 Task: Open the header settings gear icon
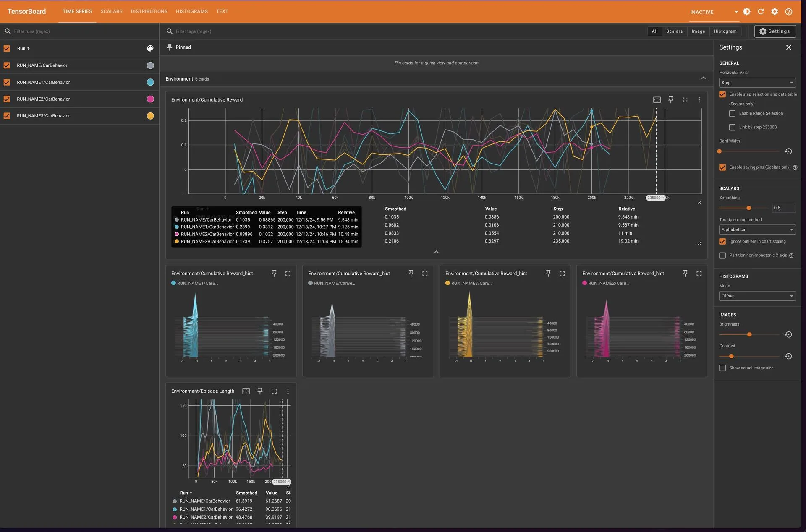click(x=775, y=12)
